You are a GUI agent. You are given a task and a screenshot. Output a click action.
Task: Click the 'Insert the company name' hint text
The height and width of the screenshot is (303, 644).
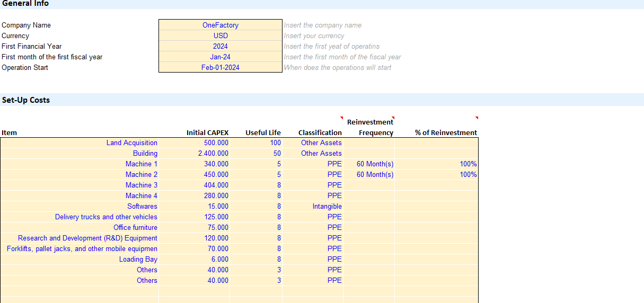pos(323,25)
